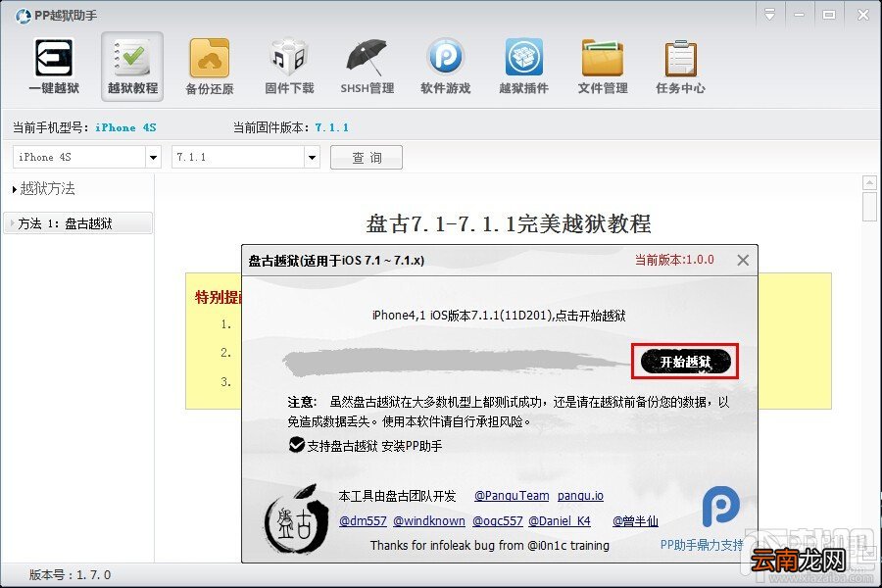The height and width of the screenshot is (588, 882).
Task: Select 方法 1: 盘古越狱 entry
Action: (77, 223)
